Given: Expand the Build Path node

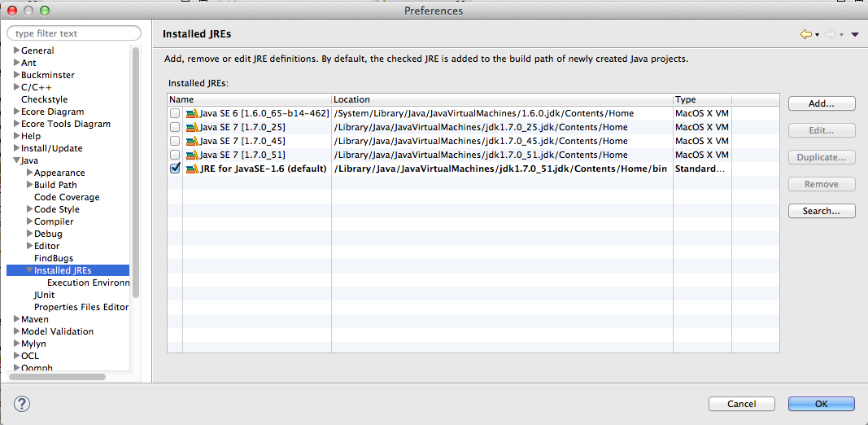Looking at the screenshot, I should pos(30,185).
